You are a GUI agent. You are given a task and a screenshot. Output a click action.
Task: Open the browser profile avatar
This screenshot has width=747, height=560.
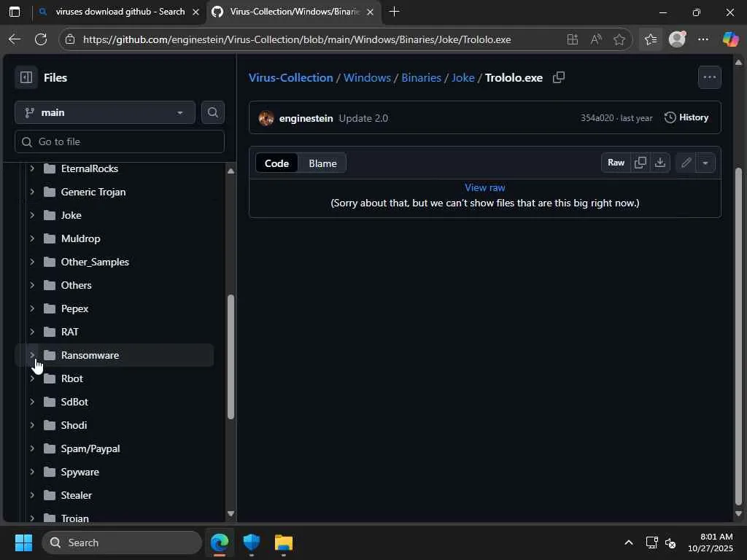[x=677, y=39]
